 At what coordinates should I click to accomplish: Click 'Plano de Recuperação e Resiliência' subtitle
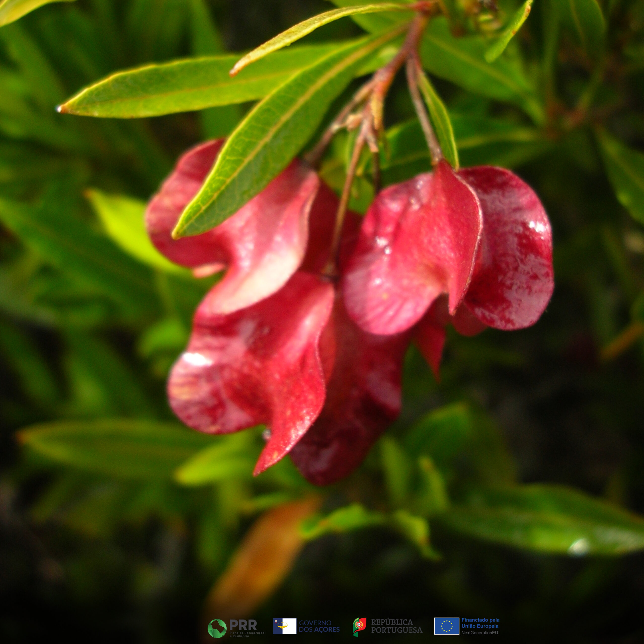(247, 634)
